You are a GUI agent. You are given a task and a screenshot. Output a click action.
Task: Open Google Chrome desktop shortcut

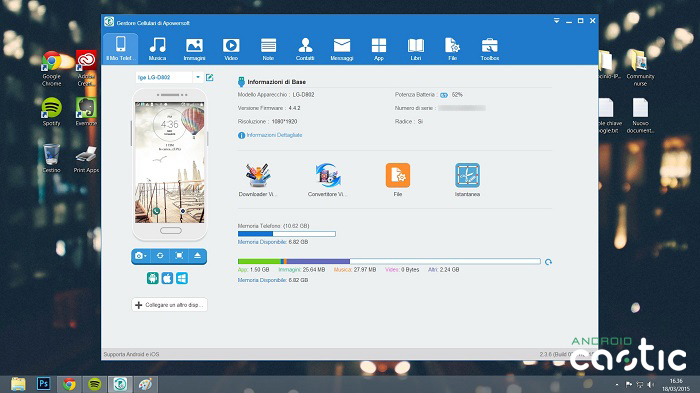click(51, 69)
